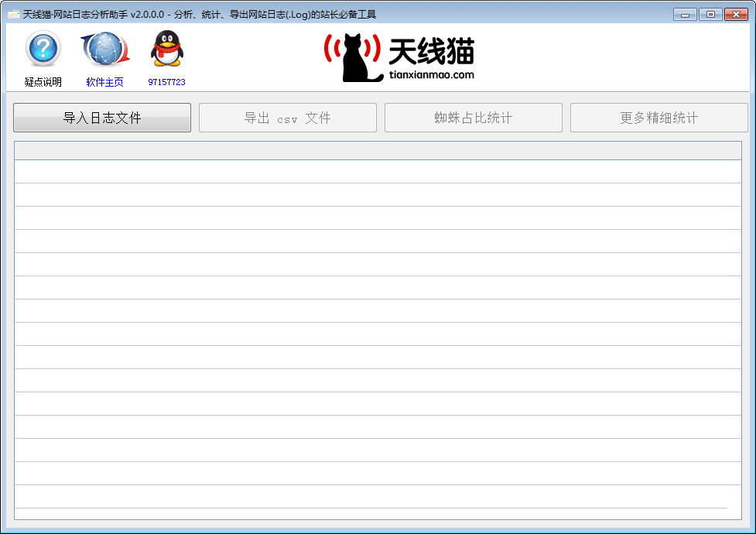
Task: Open the 蜘蛛占比统计 button
Action: (474, 118)
